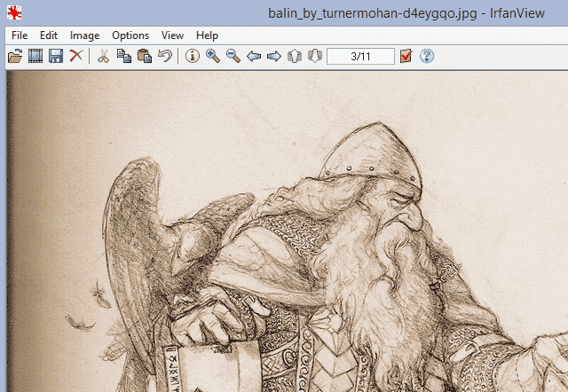The width and height of the screenshot is (568, 392).
Task: Cut the selection with scissors icon
Action: pos(104,56)
